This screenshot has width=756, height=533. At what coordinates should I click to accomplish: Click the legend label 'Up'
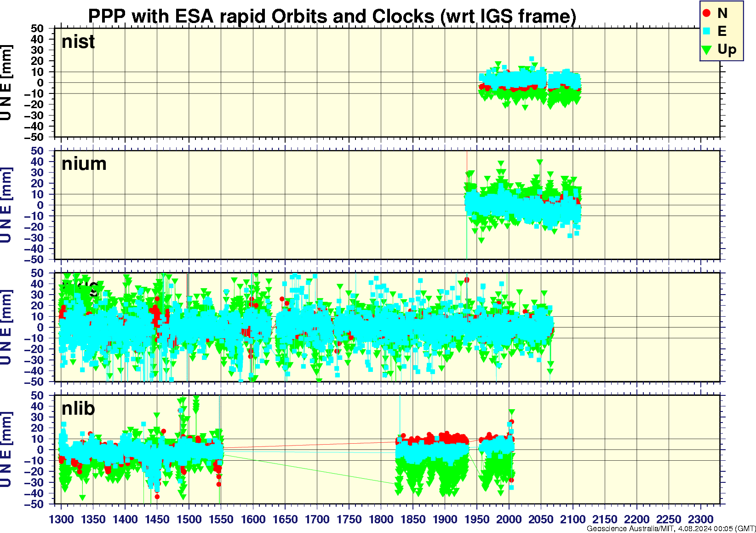click(x=727, y=49)
